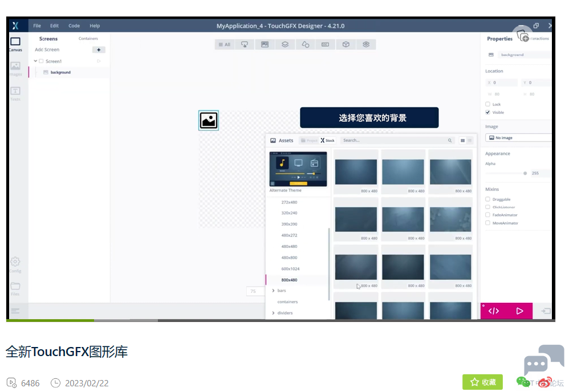569x392 pixels.
Task: Select the Images widget category icon
Action: tap(265, 44)
